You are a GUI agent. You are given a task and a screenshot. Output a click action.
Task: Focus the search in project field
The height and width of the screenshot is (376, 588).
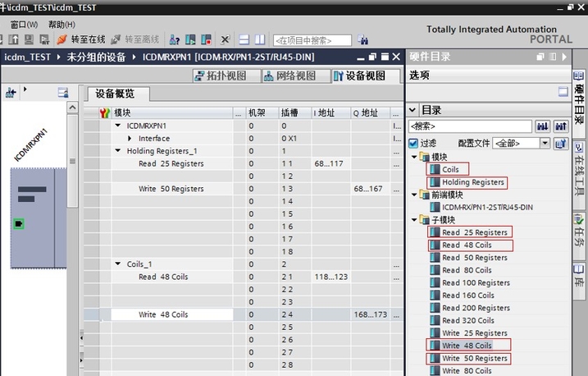pos(312,40)
